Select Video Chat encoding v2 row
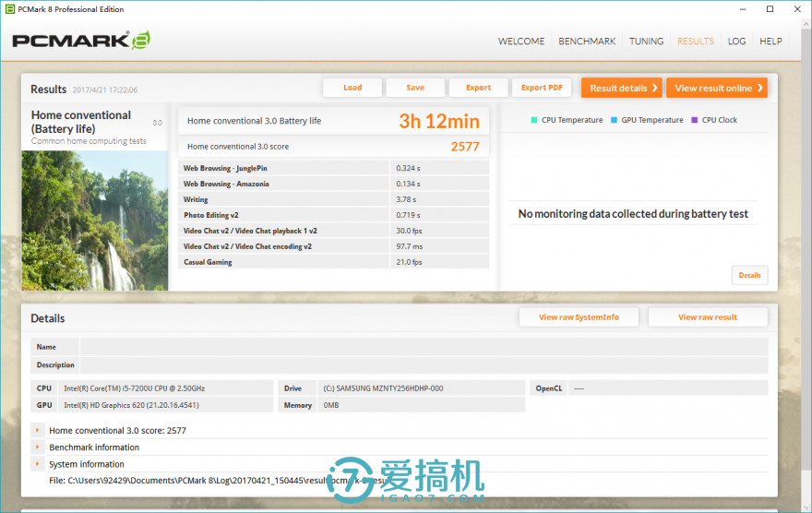This screenshot has width=812, height=513. pos(333,246)
